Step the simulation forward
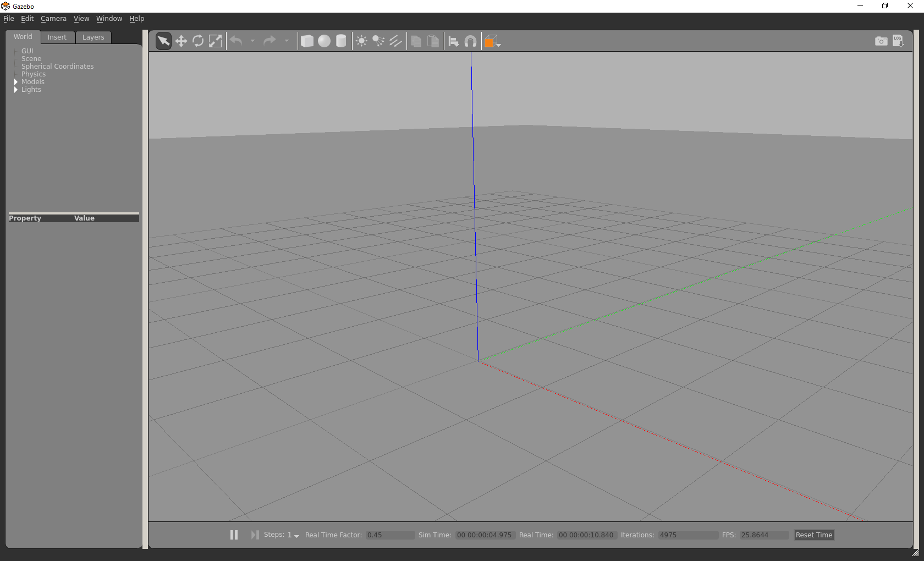This screenshot has width=924, height=561. pos(255,535)
